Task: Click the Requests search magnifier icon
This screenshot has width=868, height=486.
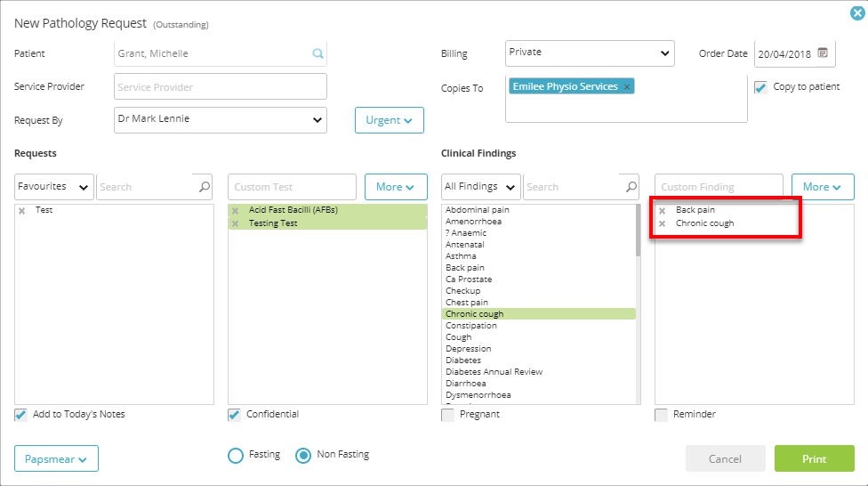Action: [x=205, y=187]
